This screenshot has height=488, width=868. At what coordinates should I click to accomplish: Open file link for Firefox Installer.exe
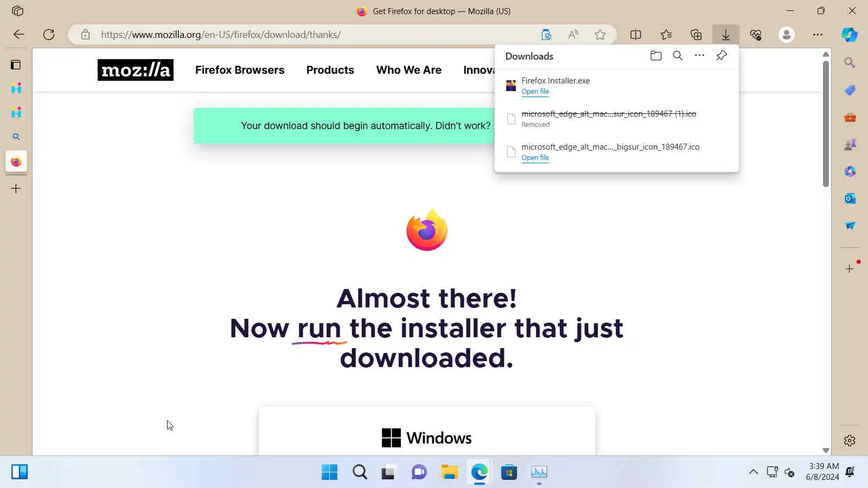point(535,92)
